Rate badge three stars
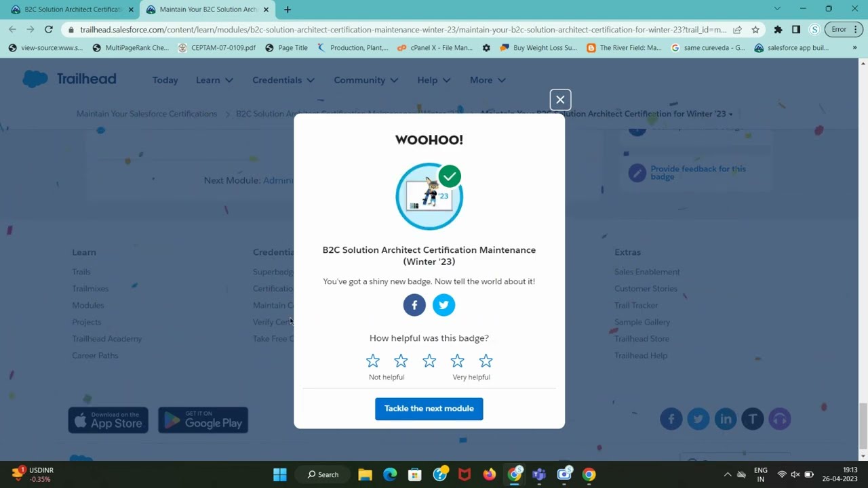The width and height of the screenshot is (868, 488). coord(429,361)
